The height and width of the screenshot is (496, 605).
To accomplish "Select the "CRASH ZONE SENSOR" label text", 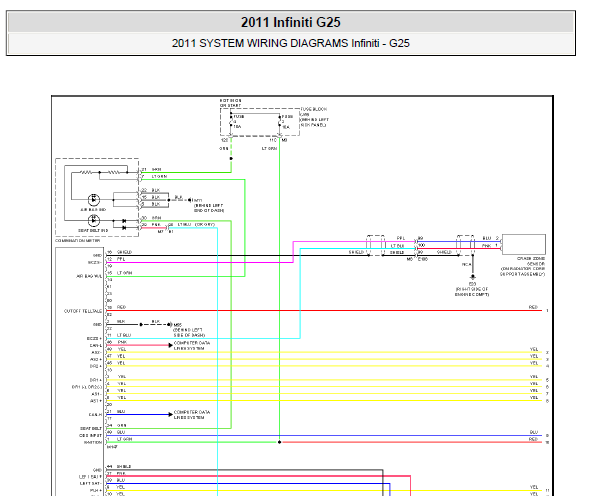I will pyautogui.click(x=531, y=261).
